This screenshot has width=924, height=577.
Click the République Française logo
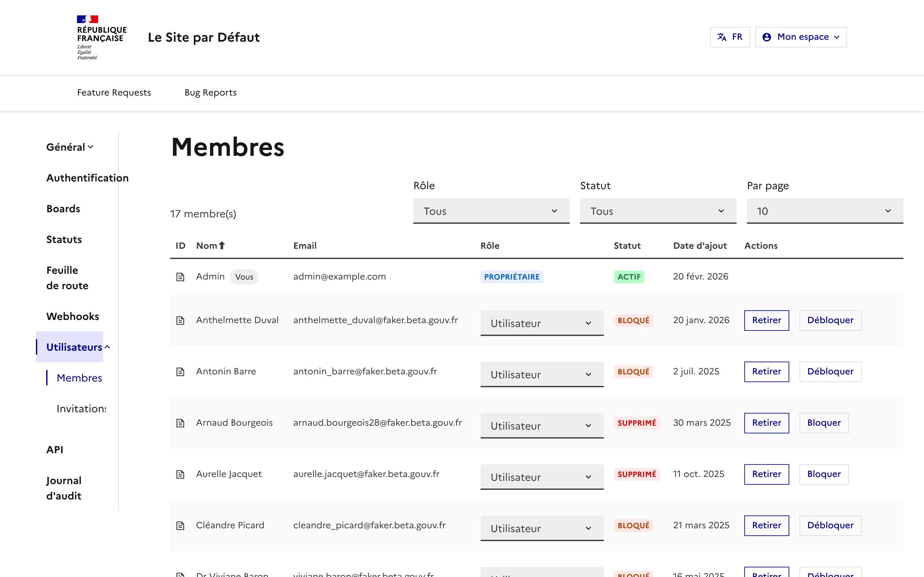click(101, 37)
